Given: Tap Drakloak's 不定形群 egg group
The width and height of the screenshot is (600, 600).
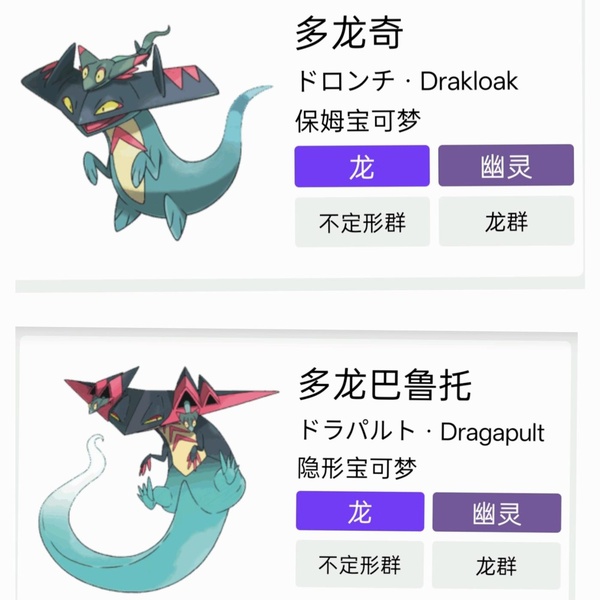Looking at the screenshot, I should 362,222.
